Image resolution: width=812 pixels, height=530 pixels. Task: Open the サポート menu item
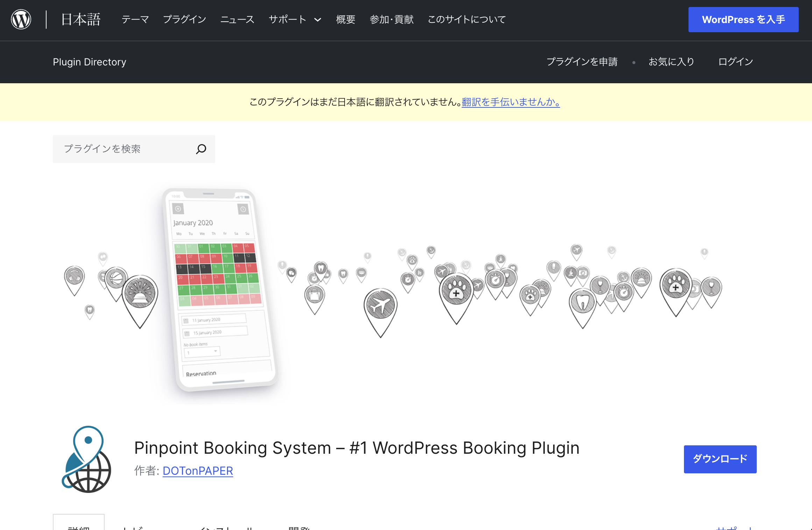coord(288,20)
